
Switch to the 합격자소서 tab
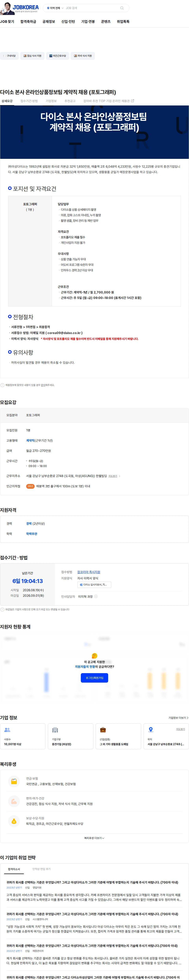click(14, 869)
